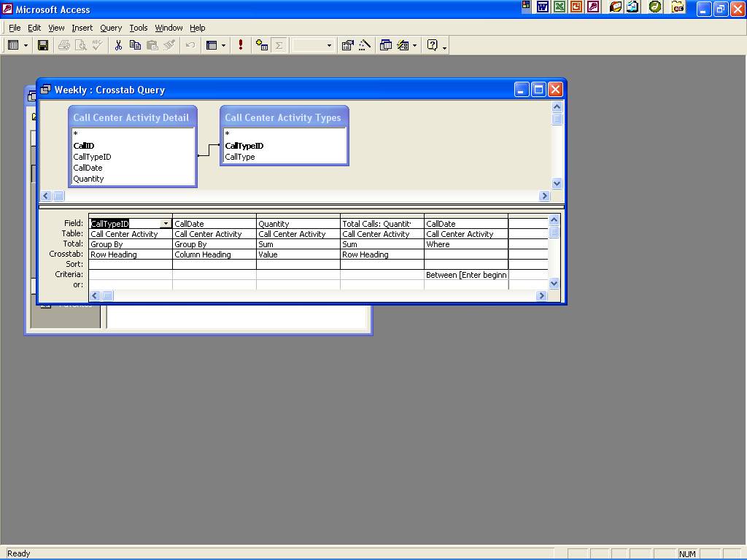747x560 pixels.
Task: Open the Database Window icon
Action: tap(386, 45)
